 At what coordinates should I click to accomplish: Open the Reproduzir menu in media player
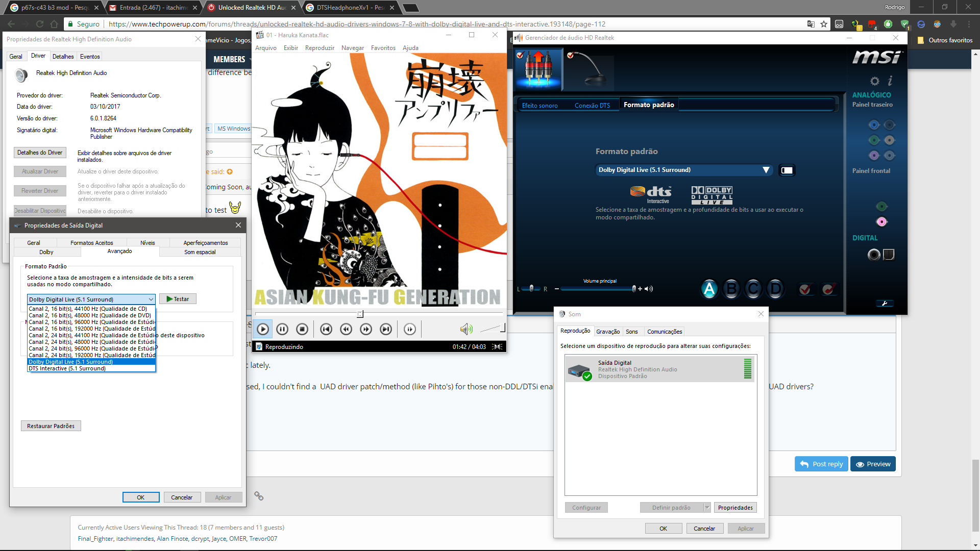pyautogui.click(x=320, y=48)
